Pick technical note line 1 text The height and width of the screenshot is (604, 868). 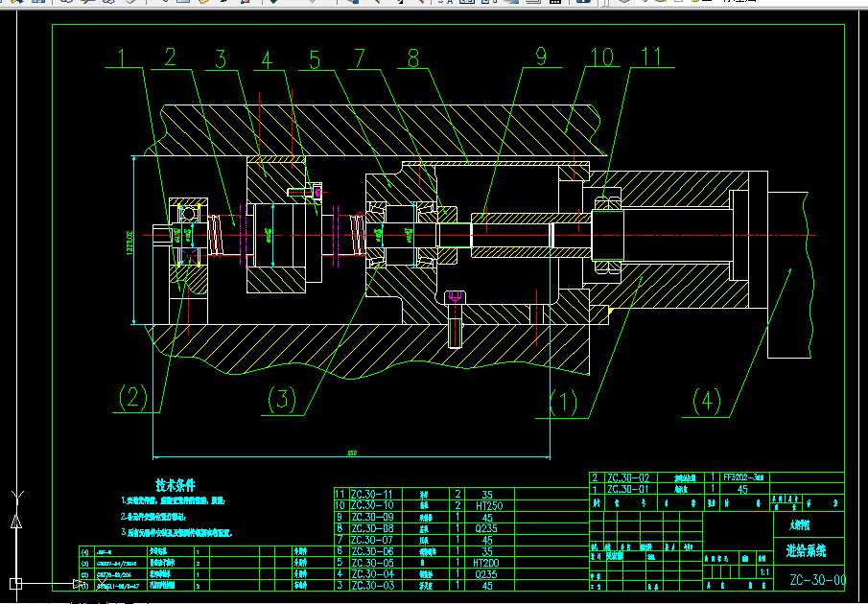tap(174, 501)
